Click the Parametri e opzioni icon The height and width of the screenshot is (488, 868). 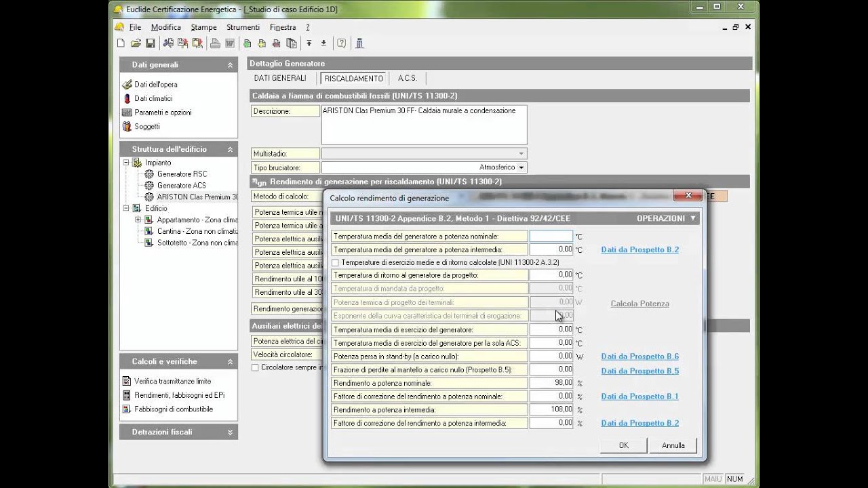(x=127, y=113)
